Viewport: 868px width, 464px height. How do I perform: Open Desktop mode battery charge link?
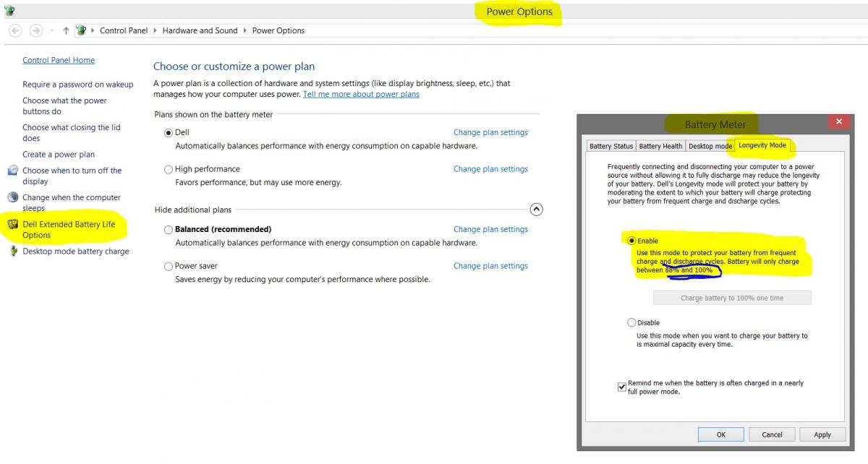pyautogui.click(x=76, y=252)
